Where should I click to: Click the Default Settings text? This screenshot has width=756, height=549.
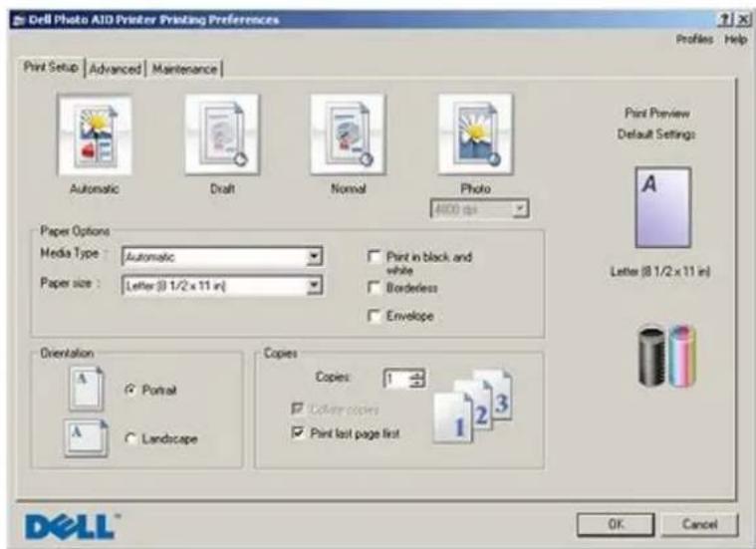tap(656, 135)
